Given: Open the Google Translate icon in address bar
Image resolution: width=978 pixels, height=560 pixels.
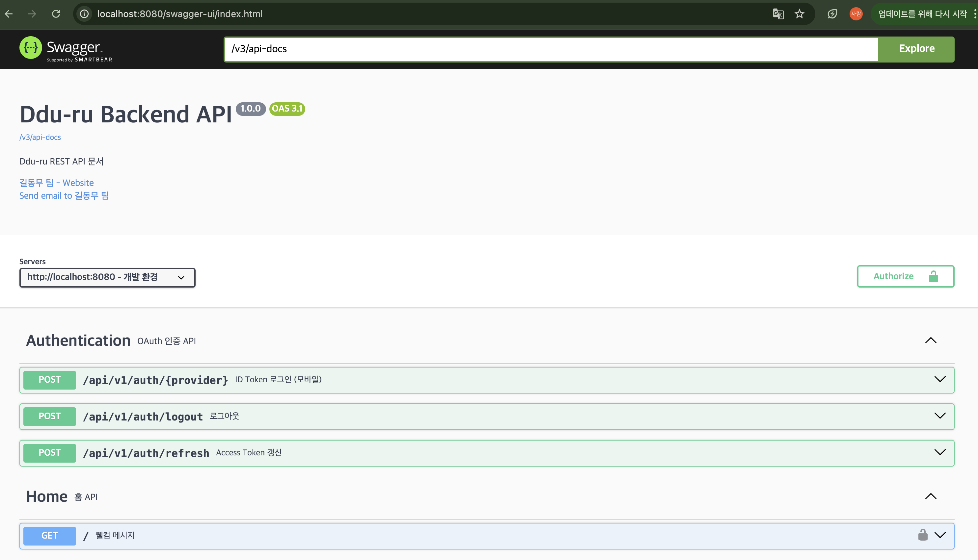Looking at the screenshot, I should 778,14.
